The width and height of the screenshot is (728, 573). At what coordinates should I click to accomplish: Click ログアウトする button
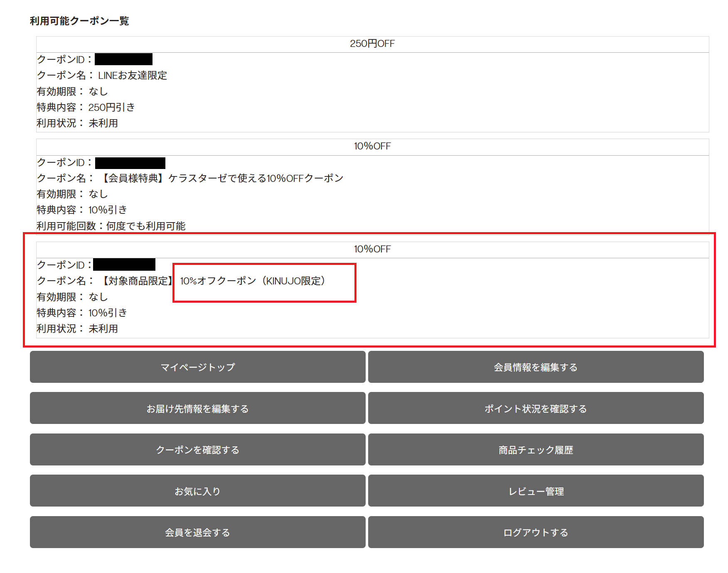[536, 532]
